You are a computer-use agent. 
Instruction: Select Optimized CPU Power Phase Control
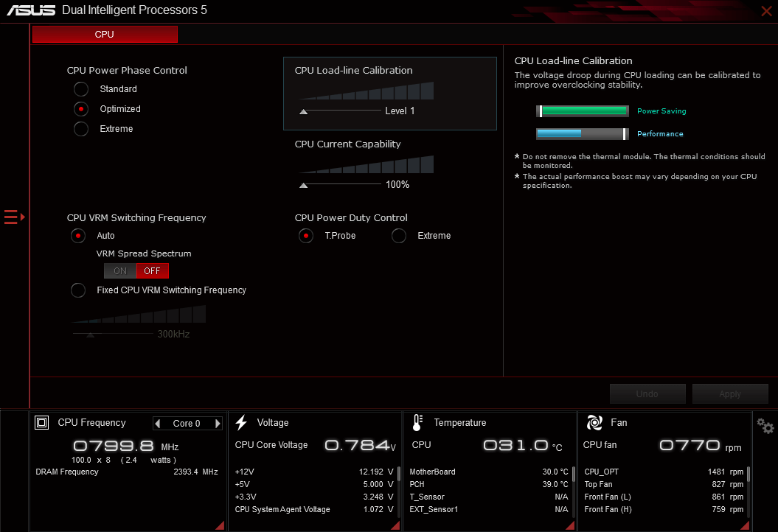81,109
